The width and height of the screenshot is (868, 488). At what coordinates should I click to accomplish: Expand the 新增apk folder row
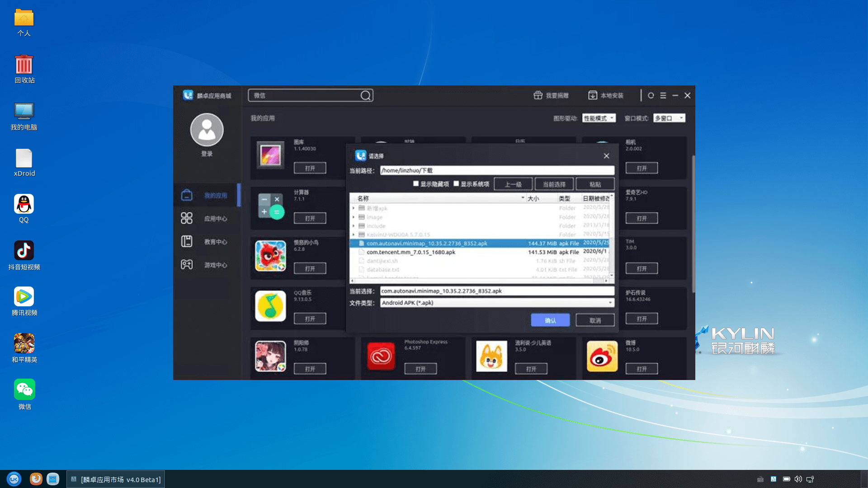[x=354, y=208]
